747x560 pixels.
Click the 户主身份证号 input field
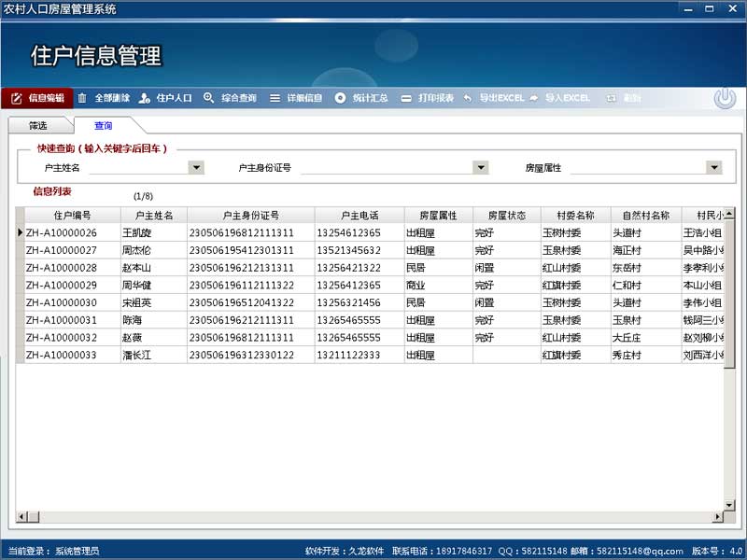[386, 168]
